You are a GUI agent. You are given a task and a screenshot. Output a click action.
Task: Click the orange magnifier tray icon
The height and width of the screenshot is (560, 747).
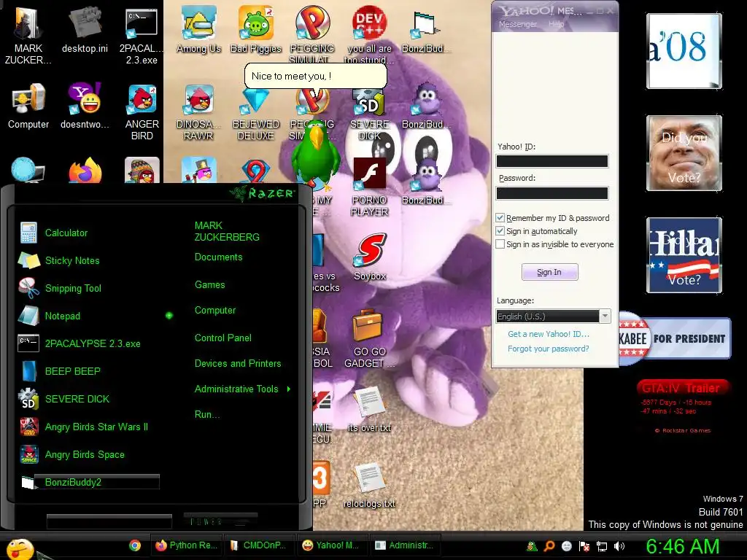pyautogui.click(x=549, y=546)
